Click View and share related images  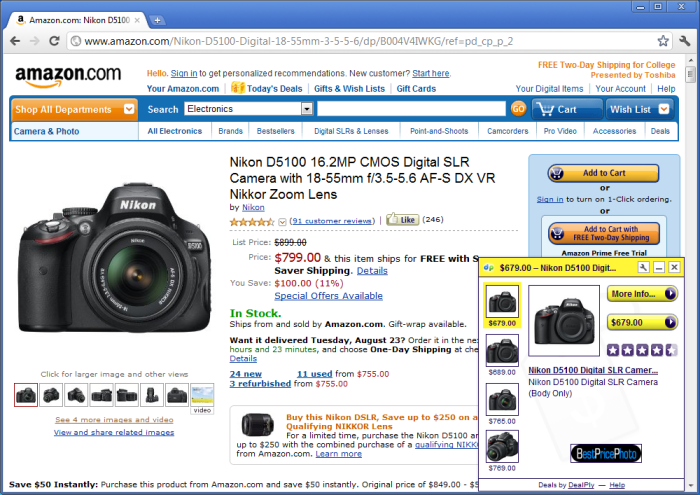pyautogui.click(x=114, y=432)
